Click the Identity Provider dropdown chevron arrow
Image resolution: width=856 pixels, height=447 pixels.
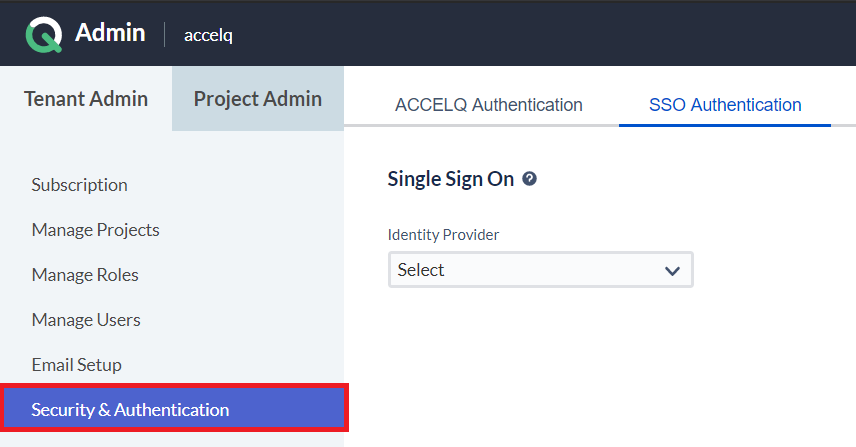672,270
